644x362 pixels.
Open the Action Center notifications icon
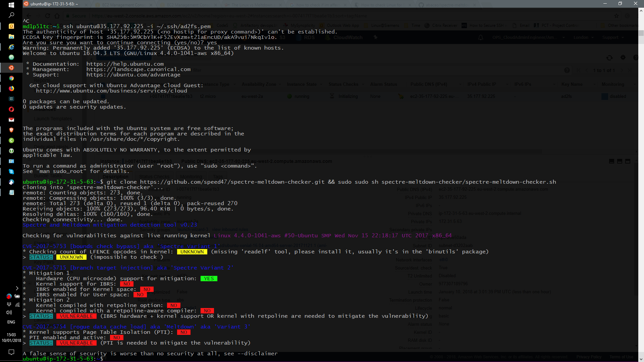(11, 352)
